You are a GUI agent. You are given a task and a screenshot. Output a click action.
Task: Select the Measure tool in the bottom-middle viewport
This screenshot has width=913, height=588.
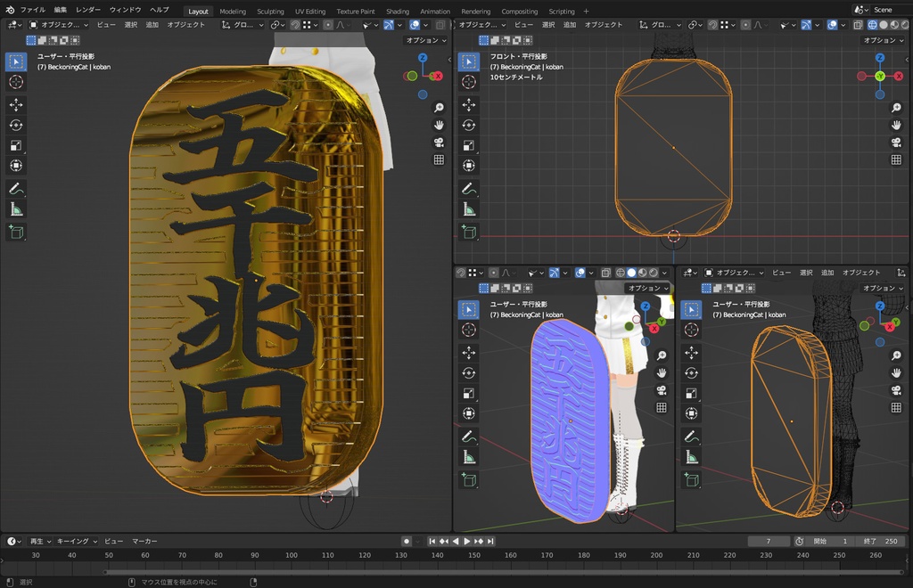tap(469, 457)
